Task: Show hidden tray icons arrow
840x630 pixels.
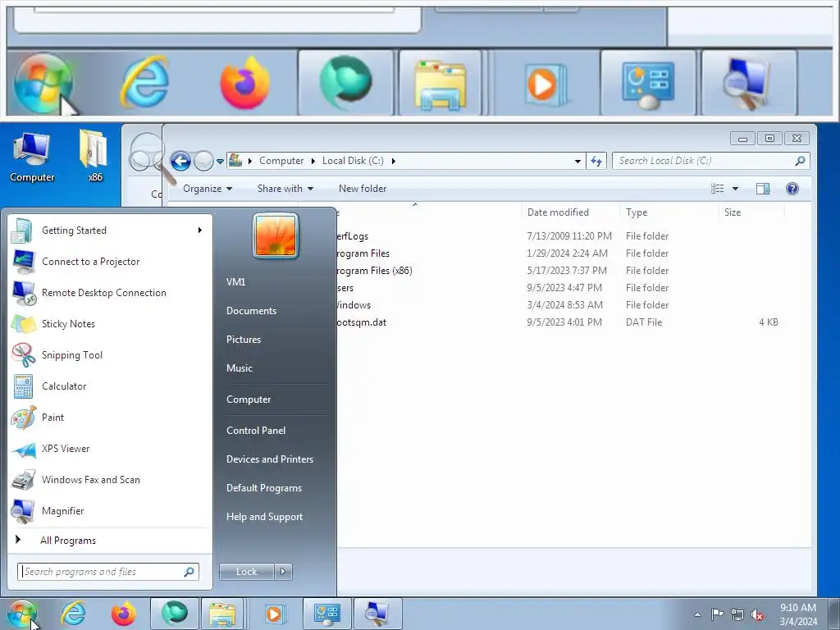Action: 697,614
